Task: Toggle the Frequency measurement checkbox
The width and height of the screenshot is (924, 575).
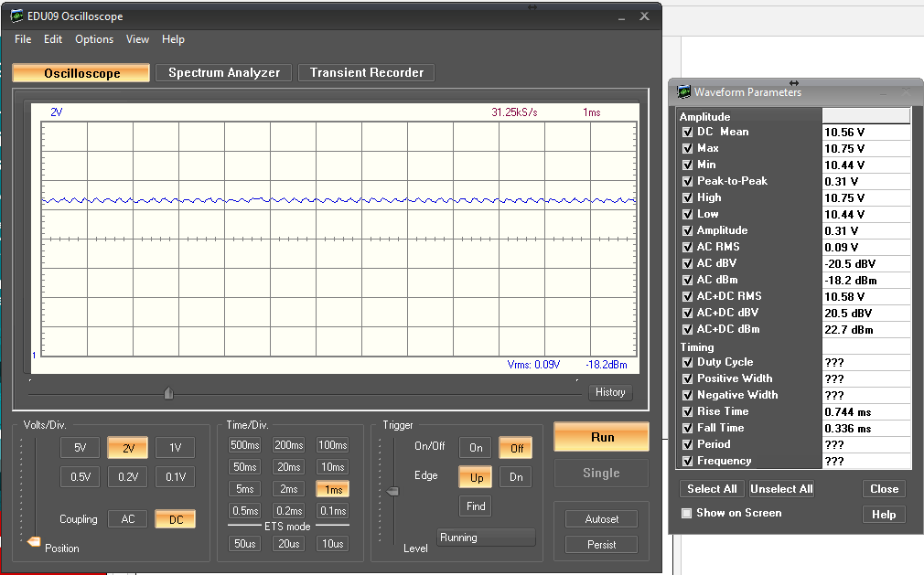Action: pos(688,461)
